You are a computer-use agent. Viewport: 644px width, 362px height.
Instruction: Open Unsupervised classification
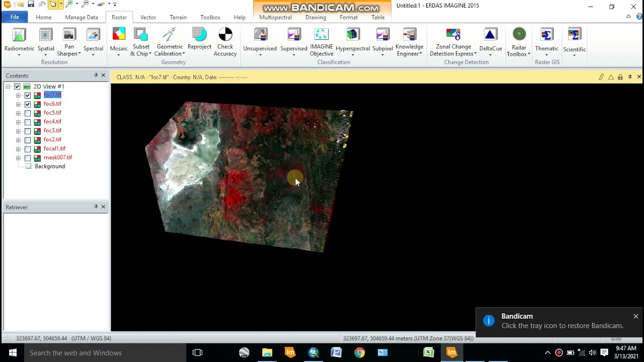[260, 41]
